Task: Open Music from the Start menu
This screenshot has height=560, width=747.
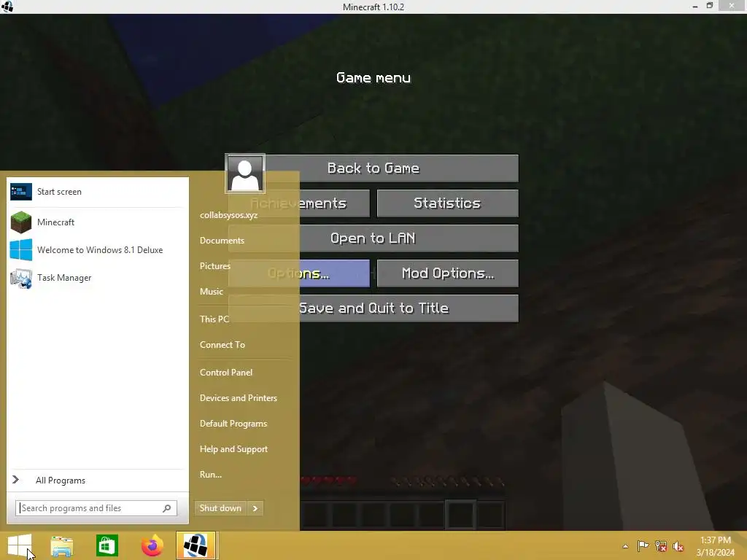Action: pyautogui.click(x=212, y=292)
